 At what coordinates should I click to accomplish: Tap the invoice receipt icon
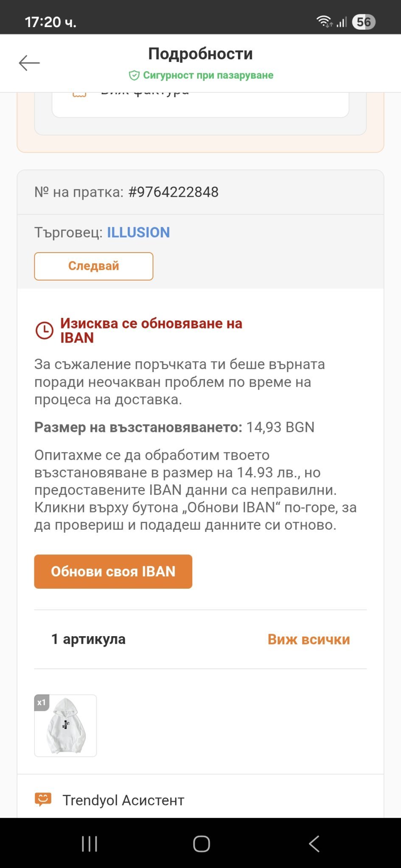click(x=79, y=94)
